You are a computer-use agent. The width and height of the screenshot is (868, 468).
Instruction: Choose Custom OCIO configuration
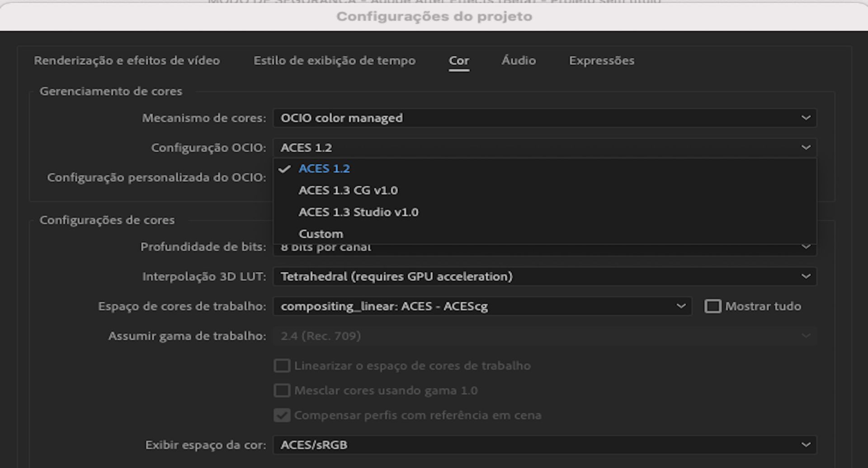[321, 234]
